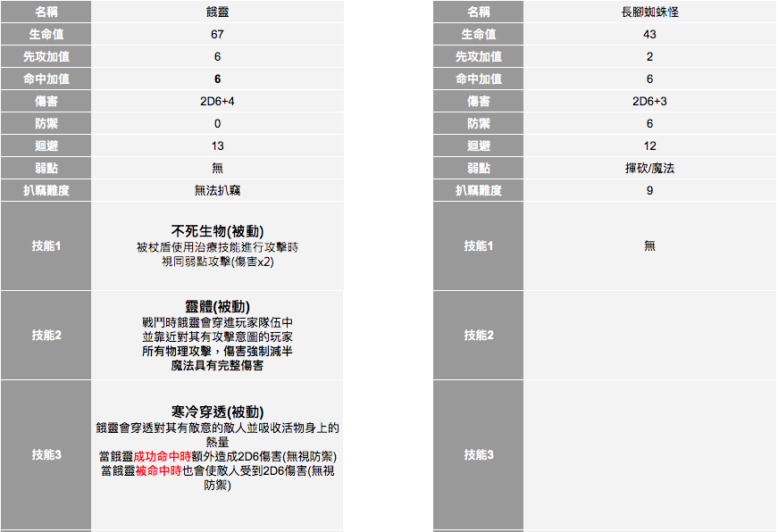Click the 生命值 header in 餓靈's table
Viewport: 778px width, 532px height.
(46, 34)
